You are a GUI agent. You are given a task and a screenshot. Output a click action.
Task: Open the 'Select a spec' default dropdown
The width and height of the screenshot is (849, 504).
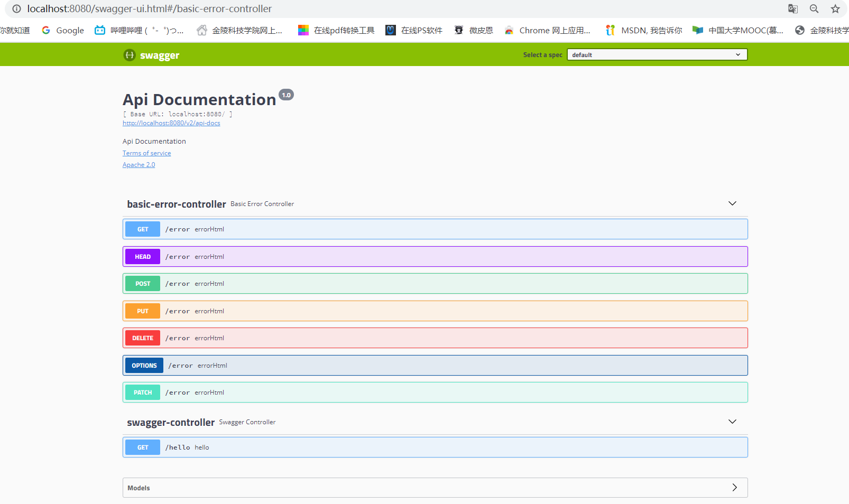(x=657, y=54)
